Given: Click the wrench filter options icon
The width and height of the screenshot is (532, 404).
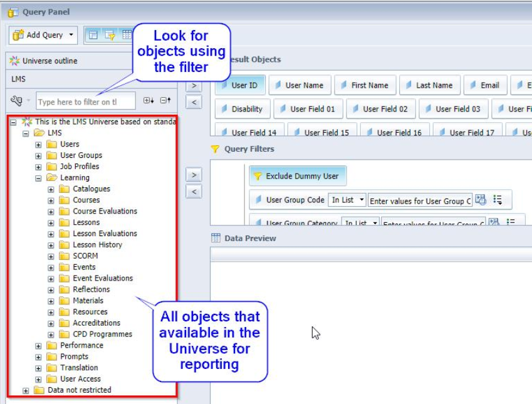Looking at the screenshot, I should pos(17,101).
